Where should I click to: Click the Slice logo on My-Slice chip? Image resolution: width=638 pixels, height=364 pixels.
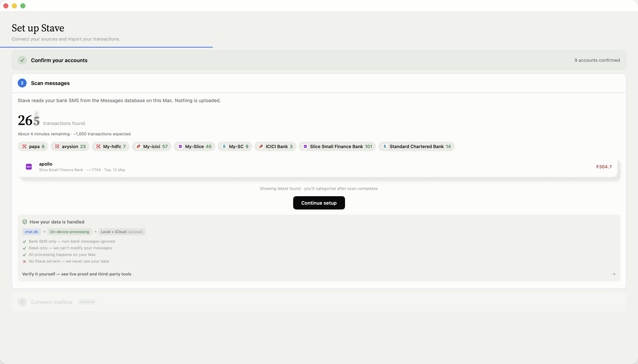[x=180, y=146]
